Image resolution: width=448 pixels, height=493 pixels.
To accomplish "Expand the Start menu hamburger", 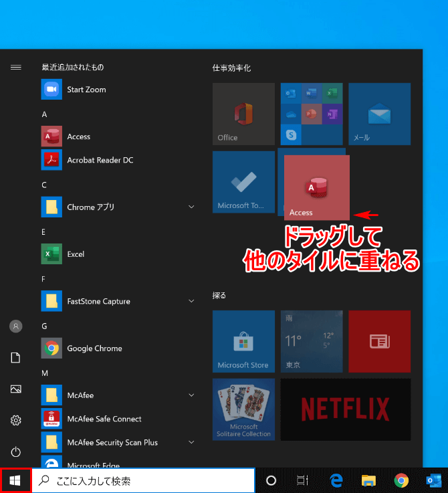I will pyautogui.click(x=16, y=68).
